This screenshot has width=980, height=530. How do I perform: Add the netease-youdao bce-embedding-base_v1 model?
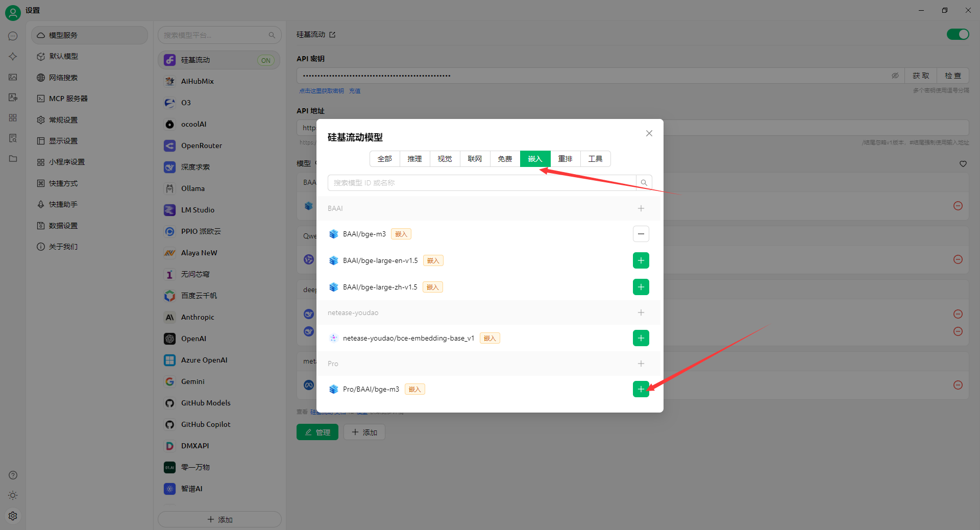tap(641, 338)
